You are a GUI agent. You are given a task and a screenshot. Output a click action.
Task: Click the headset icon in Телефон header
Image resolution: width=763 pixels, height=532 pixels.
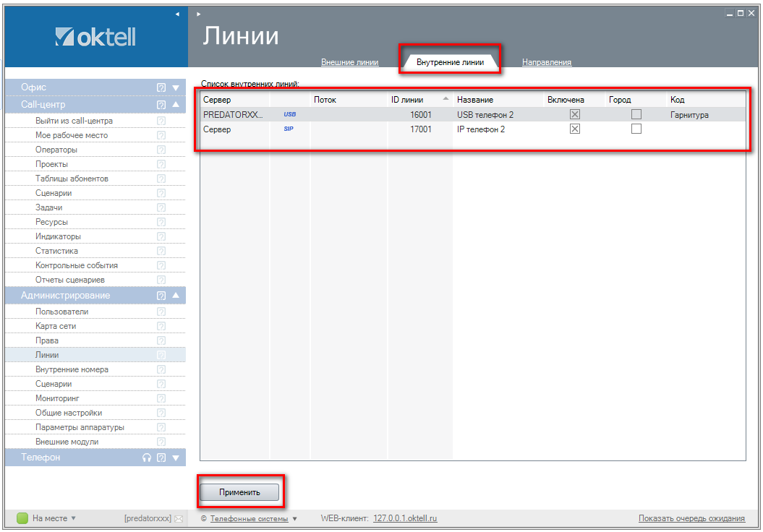tap(147, 458)
